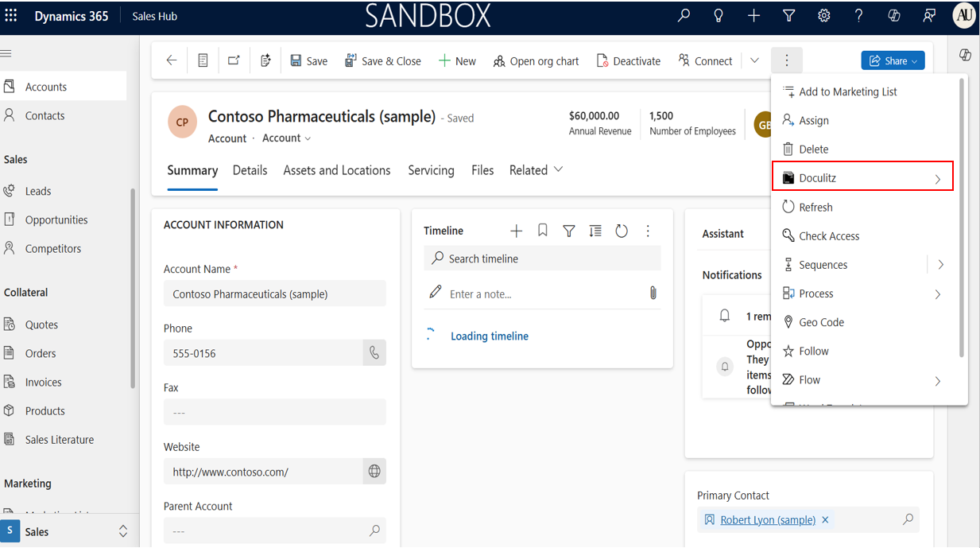Click the lightbulb assistant icon

click(719, 15)
